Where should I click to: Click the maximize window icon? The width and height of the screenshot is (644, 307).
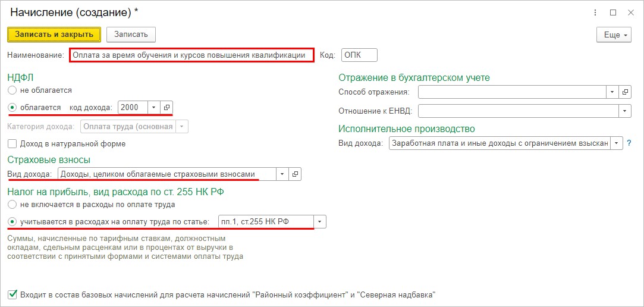tap(613, 12)
